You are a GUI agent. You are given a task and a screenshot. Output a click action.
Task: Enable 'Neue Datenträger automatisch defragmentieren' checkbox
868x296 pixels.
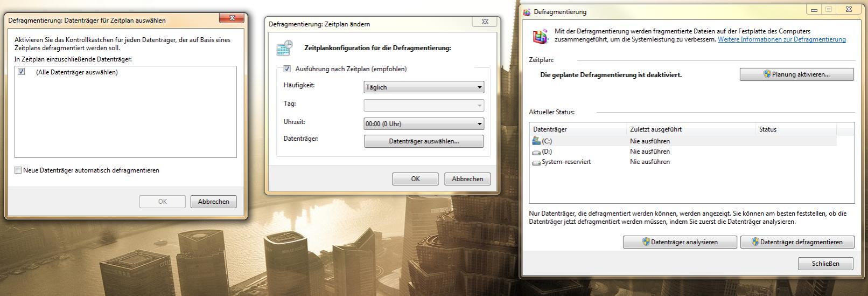pyautogui.click(x=18, y=170)
